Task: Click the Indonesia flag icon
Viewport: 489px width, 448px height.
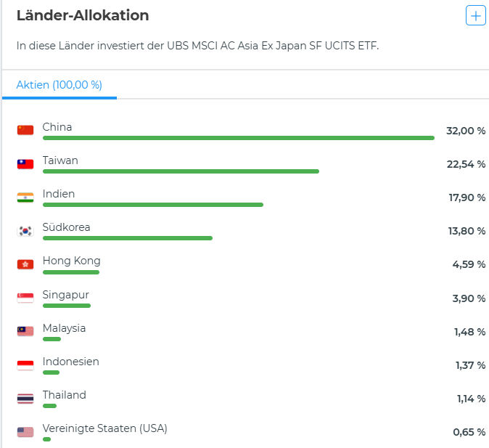Action: pyautogui.click(x=25, y=364)
